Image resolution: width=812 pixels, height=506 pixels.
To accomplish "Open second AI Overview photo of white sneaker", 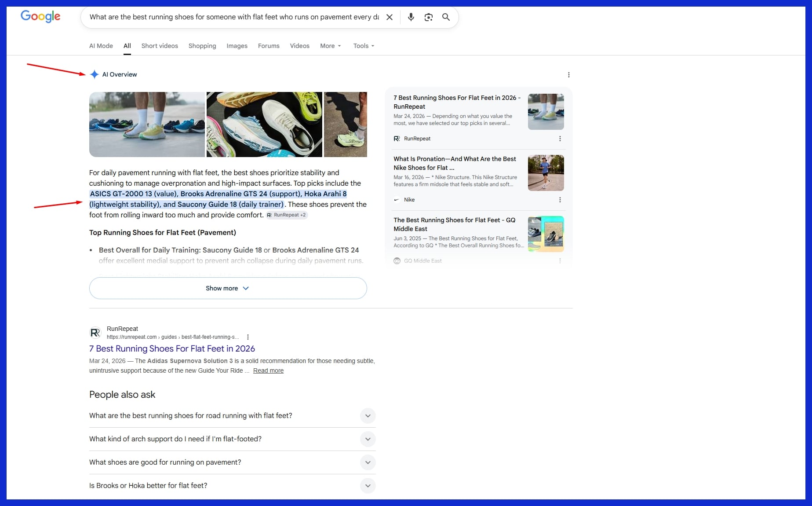I will (264, 125).
